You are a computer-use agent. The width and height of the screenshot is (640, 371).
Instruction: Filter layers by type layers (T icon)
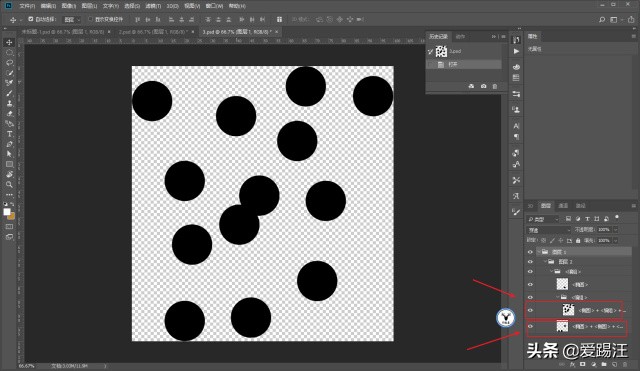[x=587, y=219]
